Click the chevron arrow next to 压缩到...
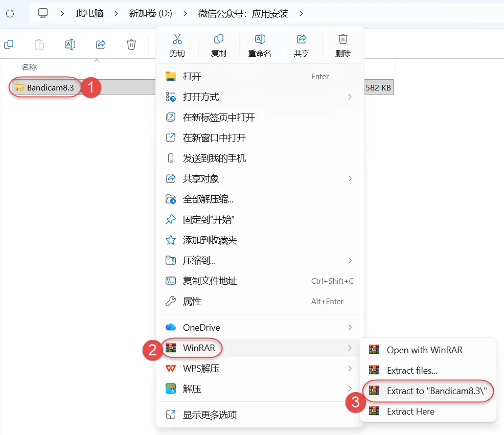Image resolution: width=504 pixels, height=435 pixels. 350,260
